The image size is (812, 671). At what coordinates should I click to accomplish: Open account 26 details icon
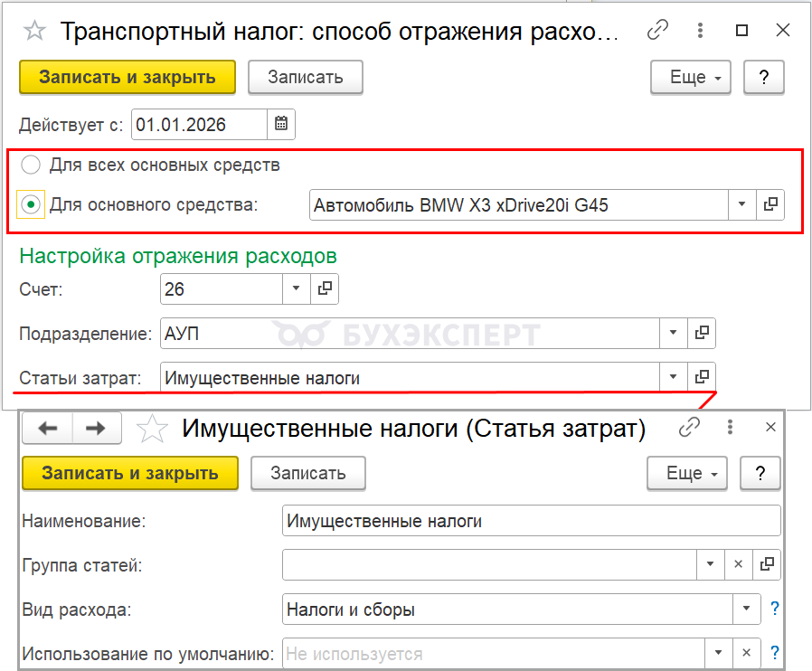(325, 289)
